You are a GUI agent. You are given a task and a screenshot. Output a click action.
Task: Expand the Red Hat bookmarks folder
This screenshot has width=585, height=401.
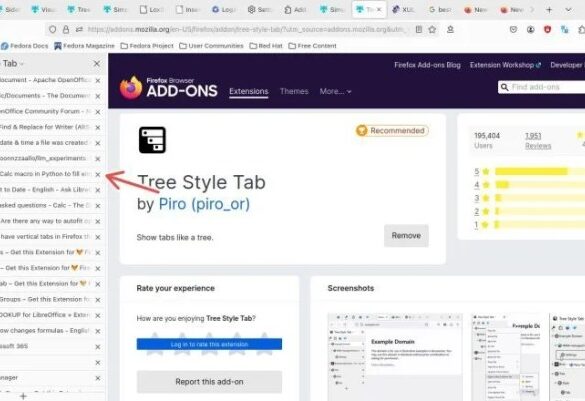pyautogui.click(x=266, y=46)
